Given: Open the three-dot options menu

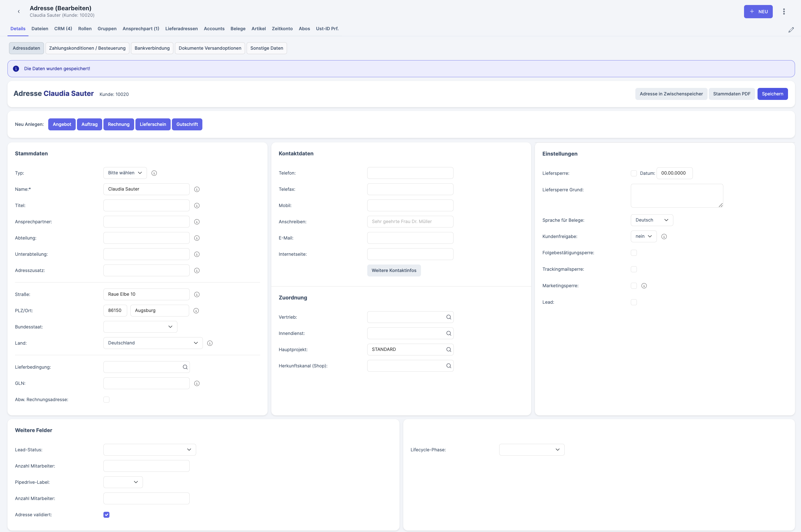Looking at the screenshot, I should (x=784, y=11).
